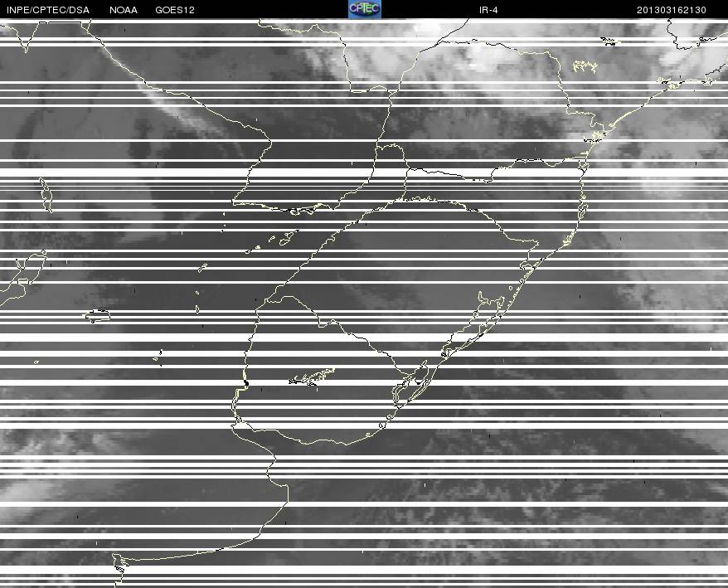Viewport: 728px width, 588px height.
Task: Select the INPE/CPTEC/DSA header text
Action: 48,10
